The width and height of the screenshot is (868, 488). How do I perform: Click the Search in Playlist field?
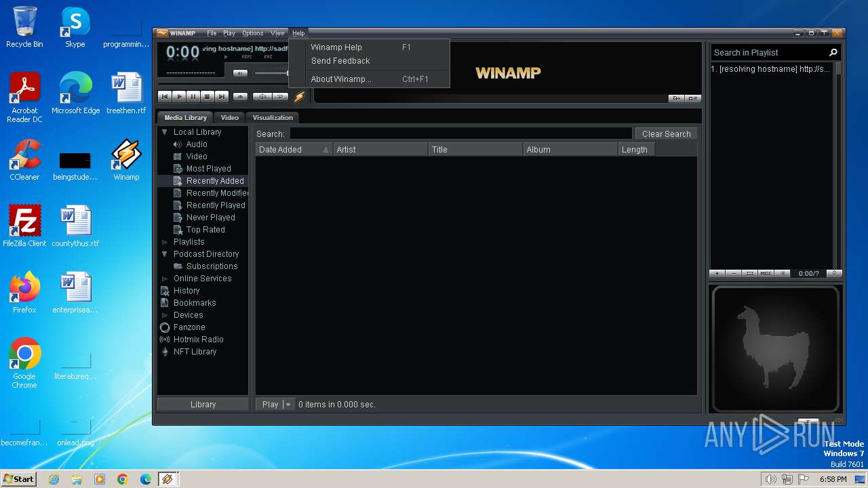(x=769, y=53)
